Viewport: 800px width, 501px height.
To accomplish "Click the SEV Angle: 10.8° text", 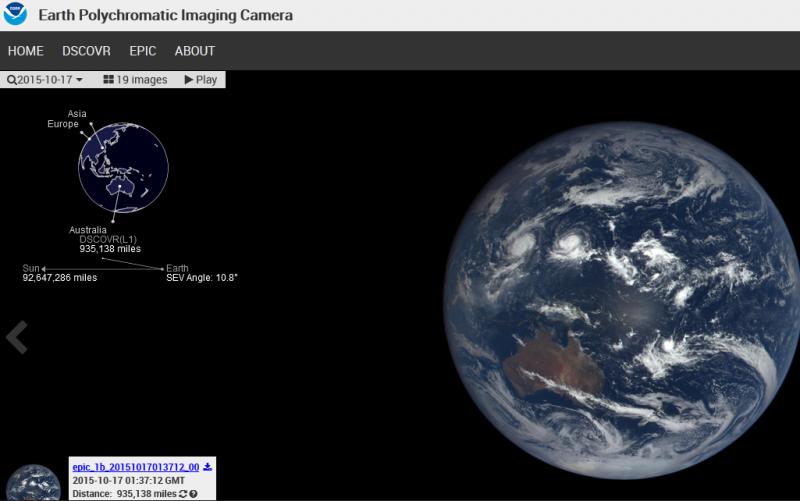I will [202, 278].
